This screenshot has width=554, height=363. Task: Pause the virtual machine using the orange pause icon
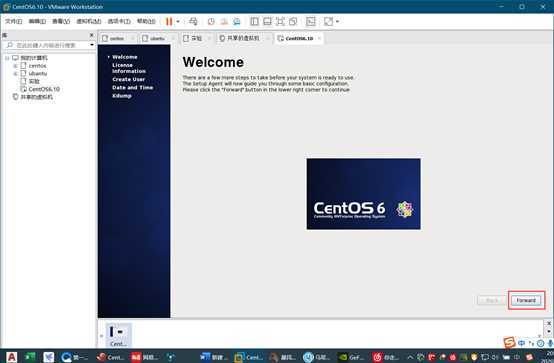coord(169,22)
